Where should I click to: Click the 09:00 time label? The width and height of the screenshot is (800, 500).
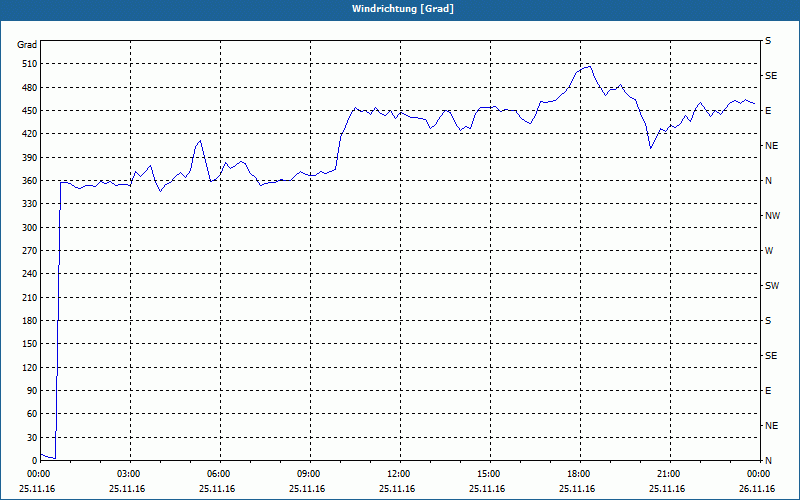(311, 474)
